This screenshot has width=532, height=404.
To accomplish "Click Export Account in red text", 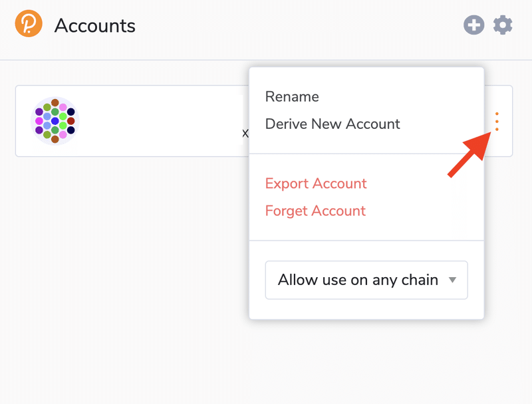I will tap(316, 183).
